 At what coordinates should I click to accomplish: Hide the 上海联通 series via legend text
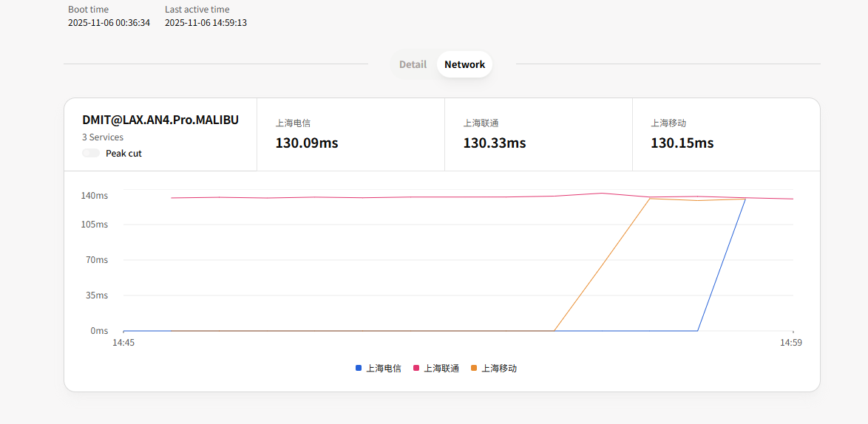pyautogui.click(x=441, y=368)
